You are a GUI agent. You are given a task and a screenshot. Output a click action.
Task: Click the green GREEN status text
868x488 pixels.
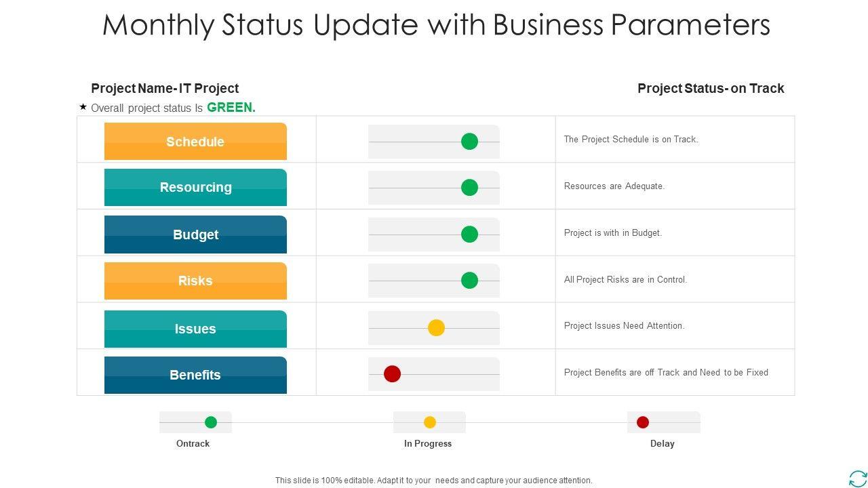click(x=231, y=107)
